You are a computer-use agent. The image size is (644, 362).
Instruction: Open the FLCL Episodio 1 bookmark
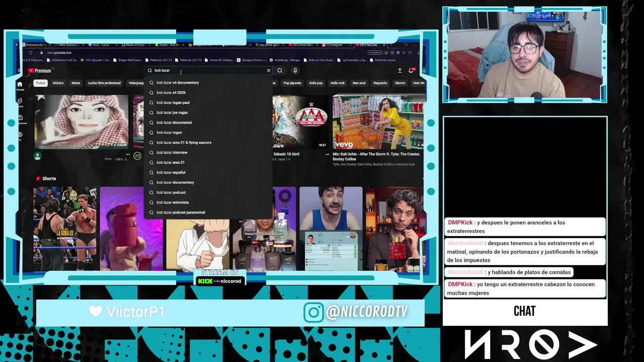[x=95, y=60]
